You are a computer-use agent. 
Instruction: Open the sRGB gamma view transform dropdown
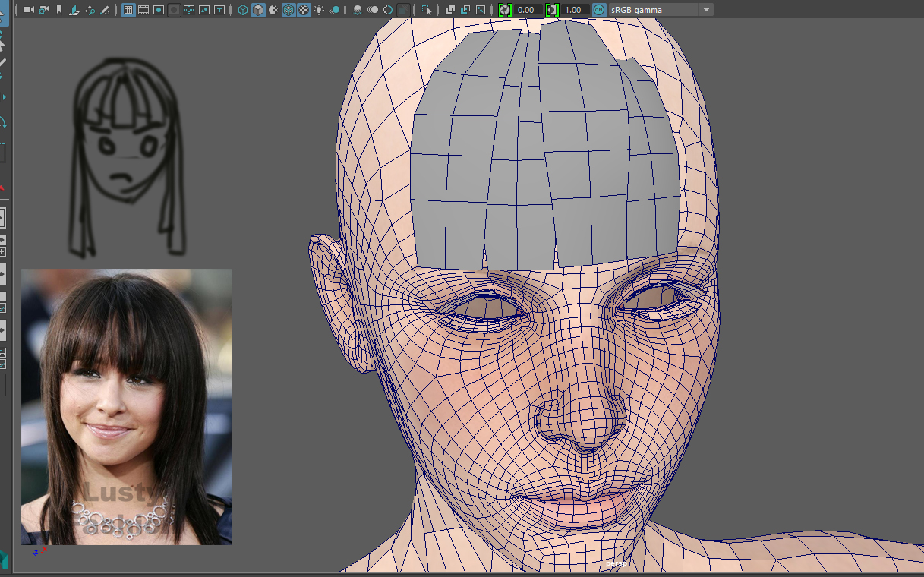706,10
